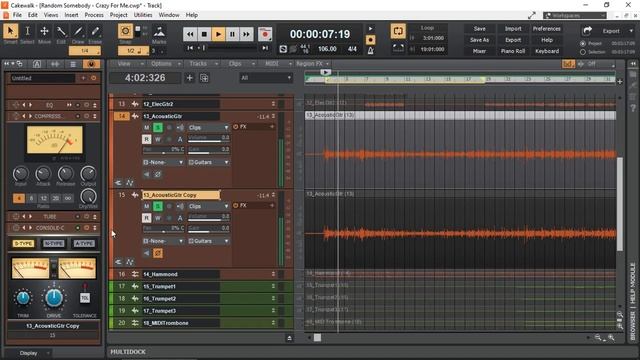Screen dimensions: 640x360
Task: Toggle the Loop on/off button
Action: click(x=398, y=31)
